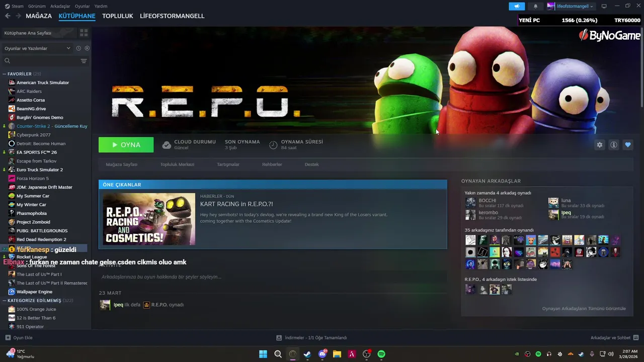Click the taskbar weather widget
The width and height of the screenshot is (644, 362).
pyautogui.click(x=20, y=354)
